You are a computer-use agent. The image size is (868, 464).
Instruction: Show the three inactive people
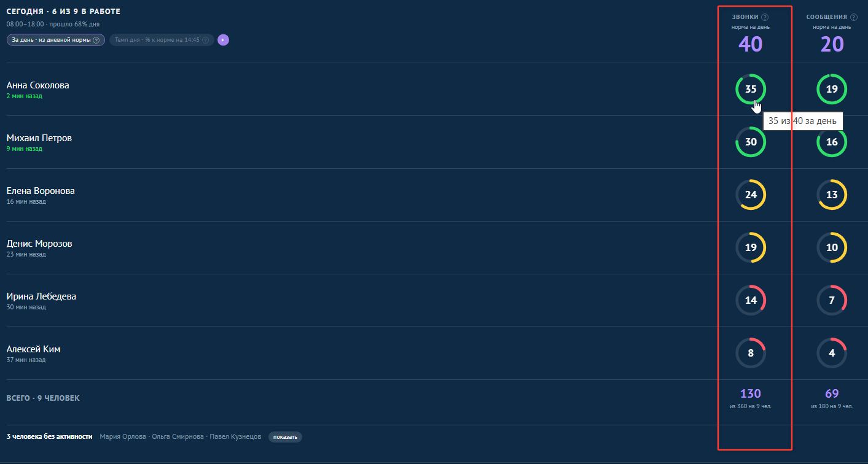pos(285,437)
